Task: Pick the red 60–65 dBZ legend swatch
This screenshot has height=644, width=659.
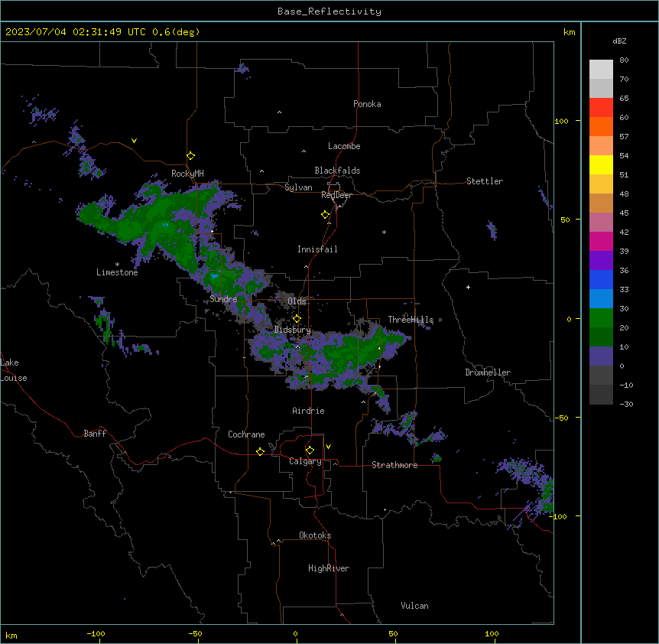Action: coord(601,108)
